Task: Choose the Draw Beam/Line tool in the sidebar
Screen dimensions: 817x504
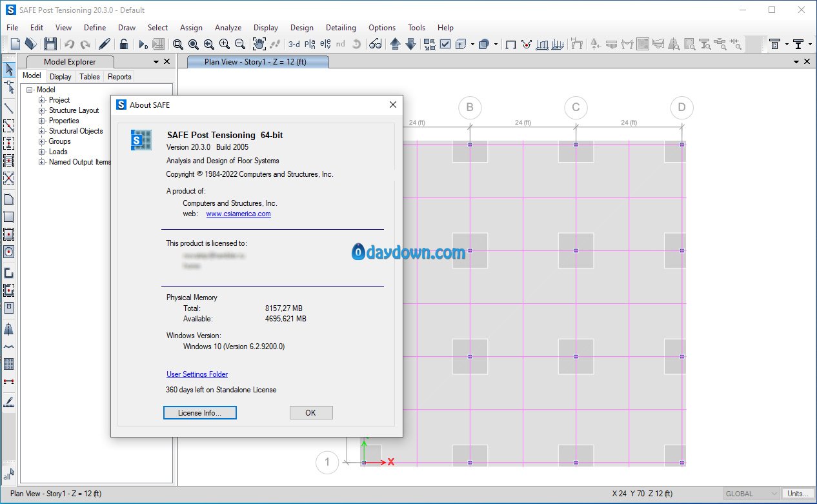Action: pos(9,108)
